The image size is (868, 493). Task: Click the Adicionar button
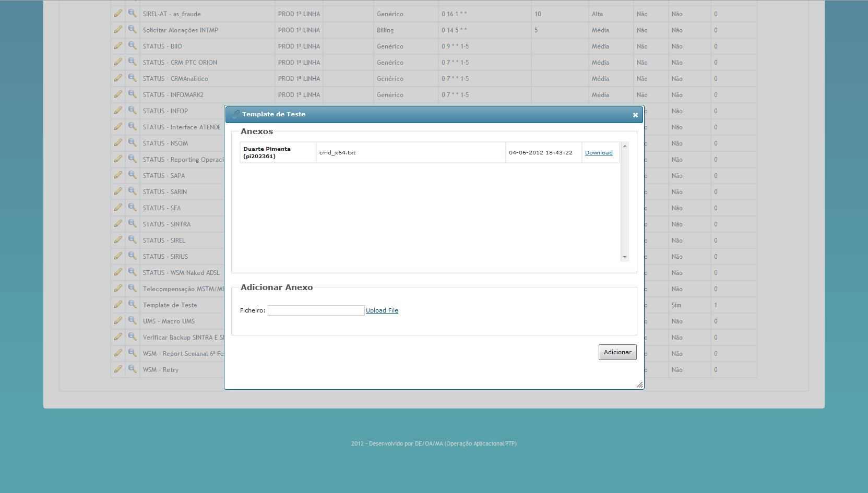pyautogui.click(x=617, y=352)
